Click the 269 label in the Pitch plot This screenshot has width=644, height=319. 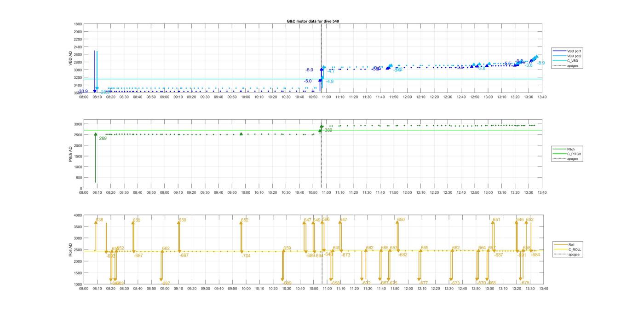pyautogui.click(x=103, y=138)
